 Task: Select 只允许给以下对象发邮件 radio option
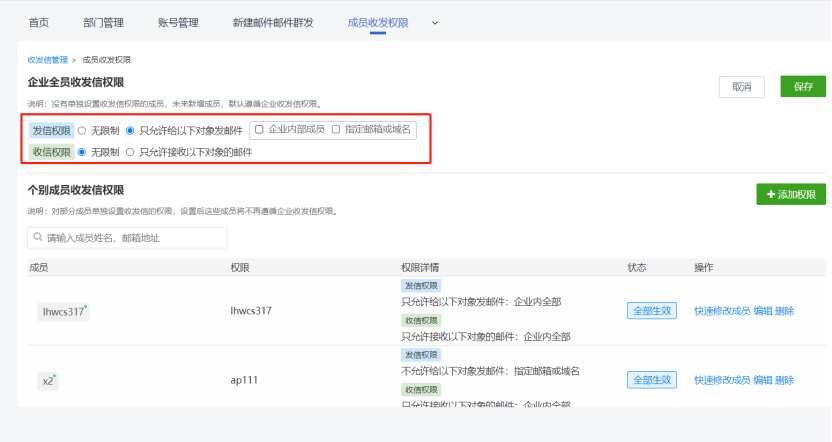pyautogui.click(x=130, y=131)
